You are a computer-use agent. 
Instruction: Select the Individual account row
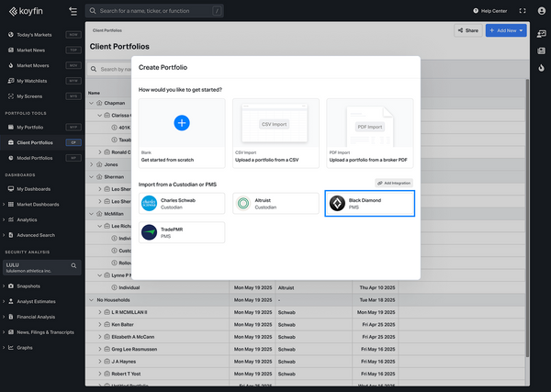point(305,287)
